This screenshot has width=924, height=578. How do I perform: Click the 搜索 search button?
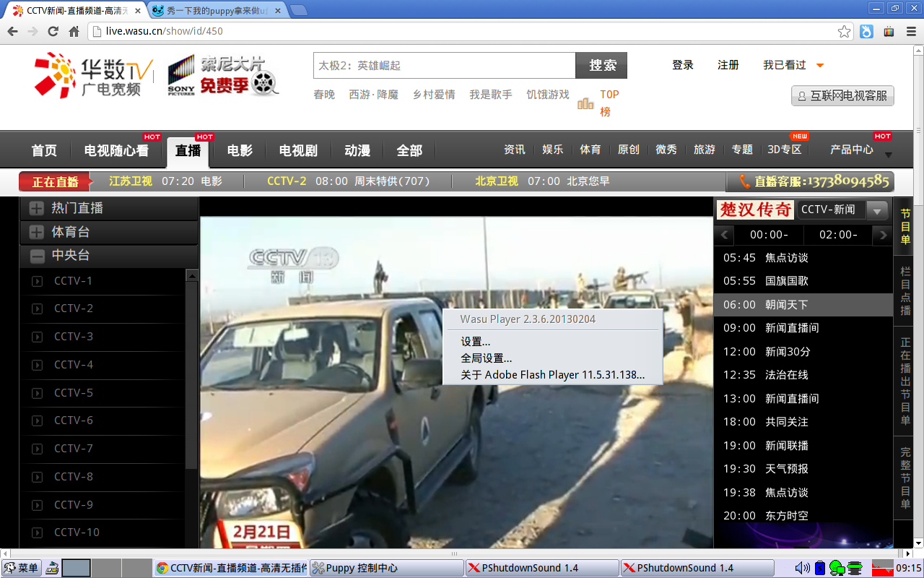(x=601, y=65)
